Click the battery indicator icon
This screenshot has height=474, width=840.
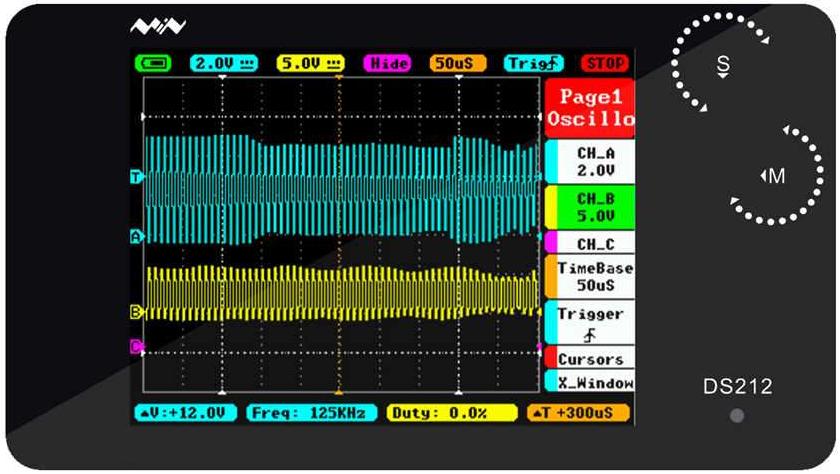pyautogui.click(x=153, y=63)
